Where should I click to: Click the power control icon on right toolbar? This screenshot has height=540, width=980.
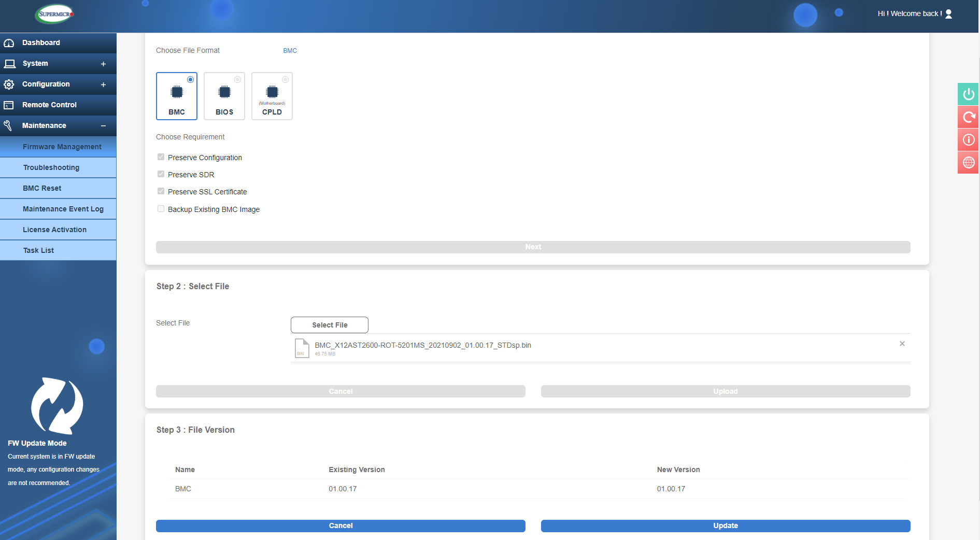pyautogui.click(x=968, y=94)
